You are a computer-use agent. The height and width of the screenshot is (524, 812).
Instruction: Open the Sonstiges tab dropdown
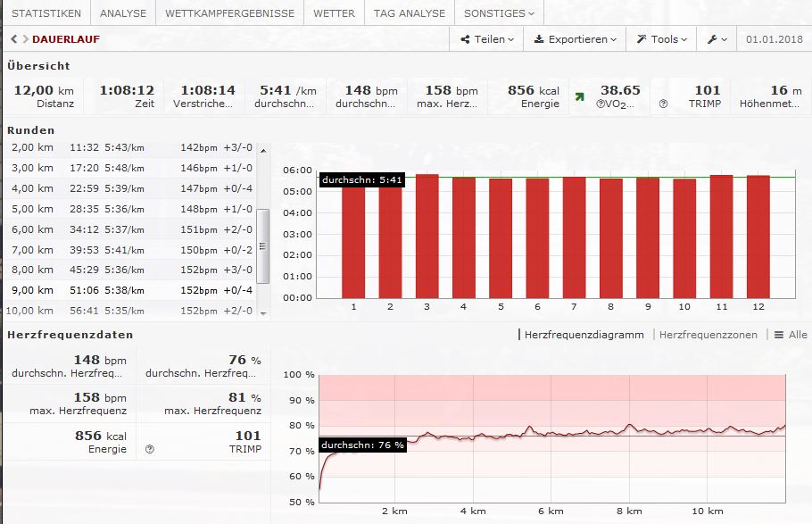[x=499, y=13]
